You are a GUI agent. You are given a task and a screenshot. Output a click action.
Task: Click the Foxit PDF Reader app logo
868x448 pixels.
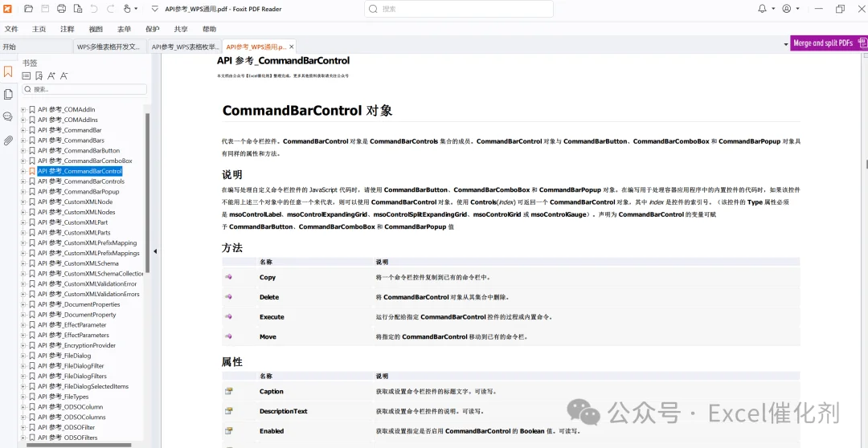[x=8, y=9]
